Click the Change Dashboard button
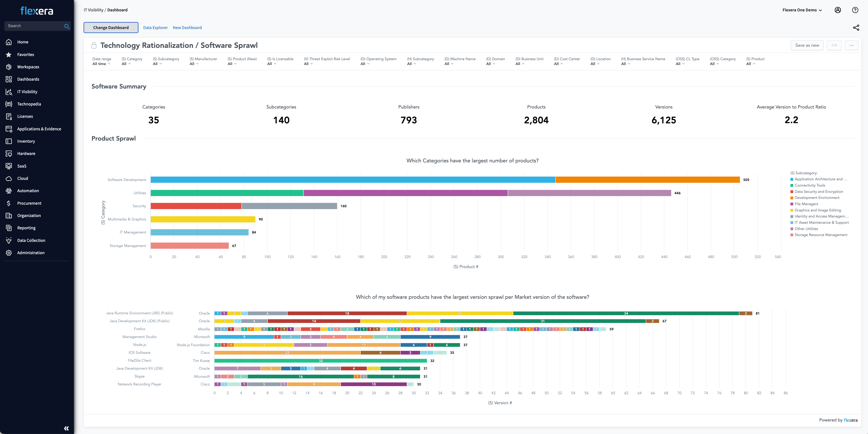The height and width of the screenshot is (434, 868). pyautogui.click(x=111, y=28)
